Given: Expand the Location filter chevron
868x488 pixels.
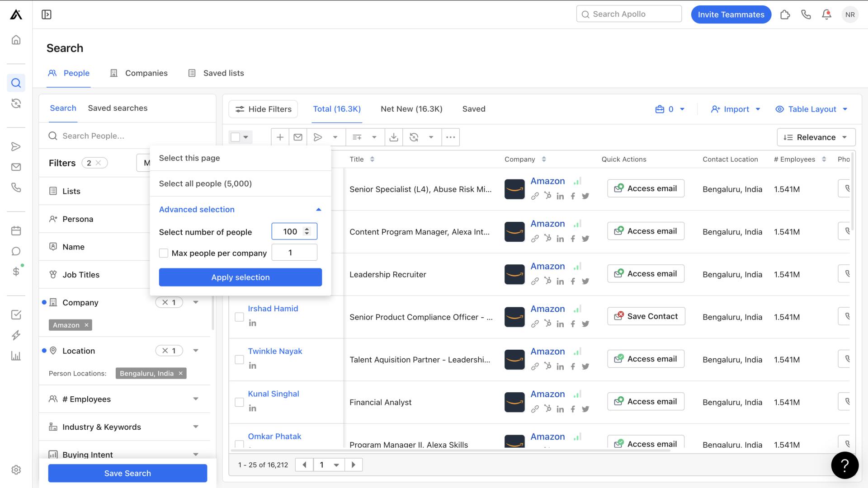Looking at the screenshot, I should 196,351.
